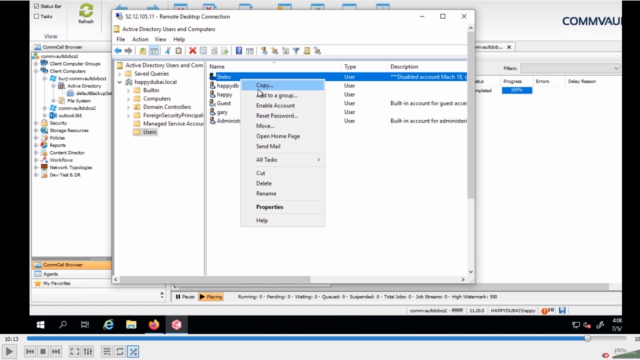Image resolution: width=640 pixels, height=360 pixels.
Task: Click the Cut scissors toolbar icon
Action: (x=168, y=51)
